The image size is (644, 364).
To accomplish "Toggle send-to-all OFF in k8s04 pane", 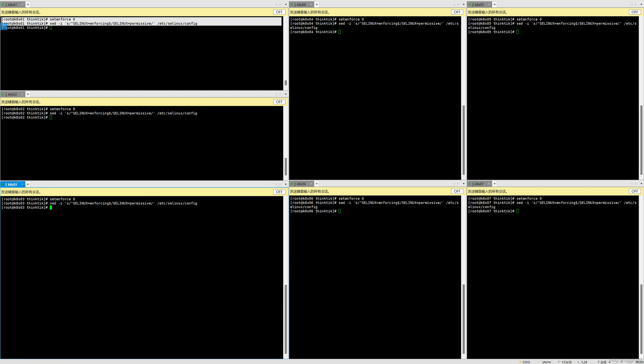I will tap(457, 12).
